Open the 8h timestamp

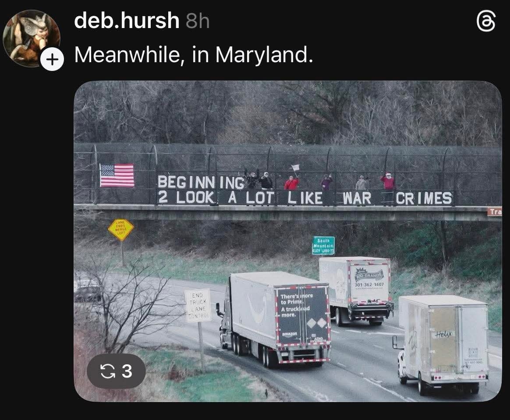(198, 21)
